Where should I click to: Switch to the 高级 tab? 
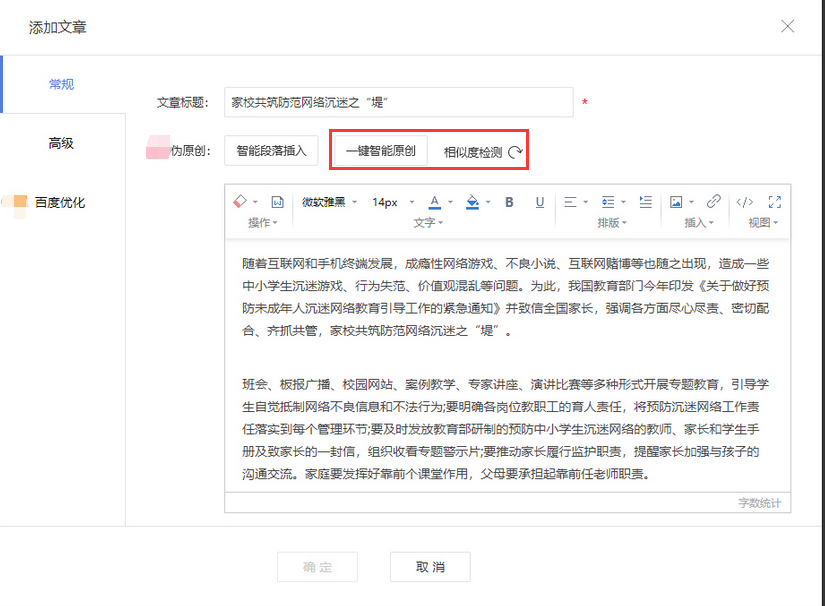(x=59, y=143)
